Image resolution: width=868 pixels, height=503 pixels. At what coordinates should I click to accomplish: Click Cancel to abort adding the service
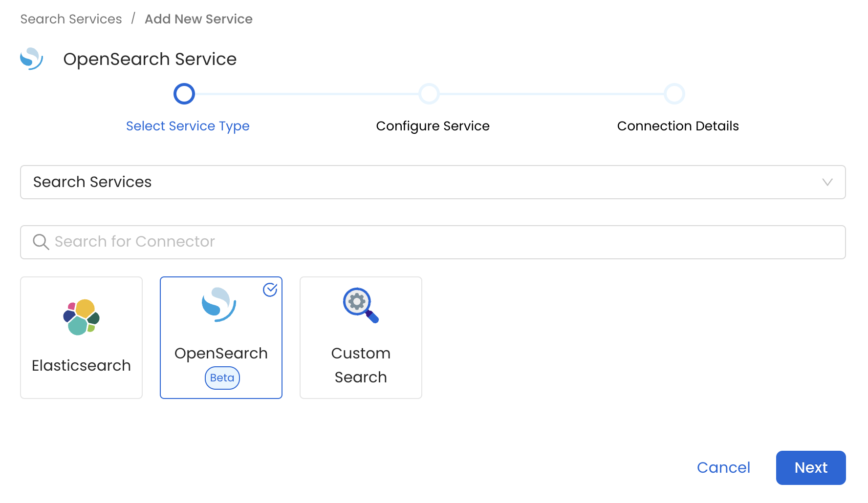pyautogui.click(x=723, y=467)
